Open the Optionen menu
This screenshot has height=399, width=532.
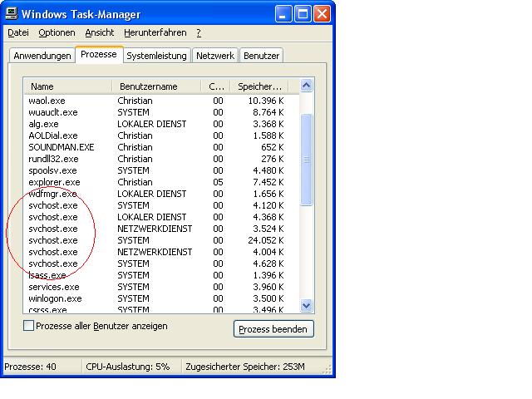[x=57, y=32]
